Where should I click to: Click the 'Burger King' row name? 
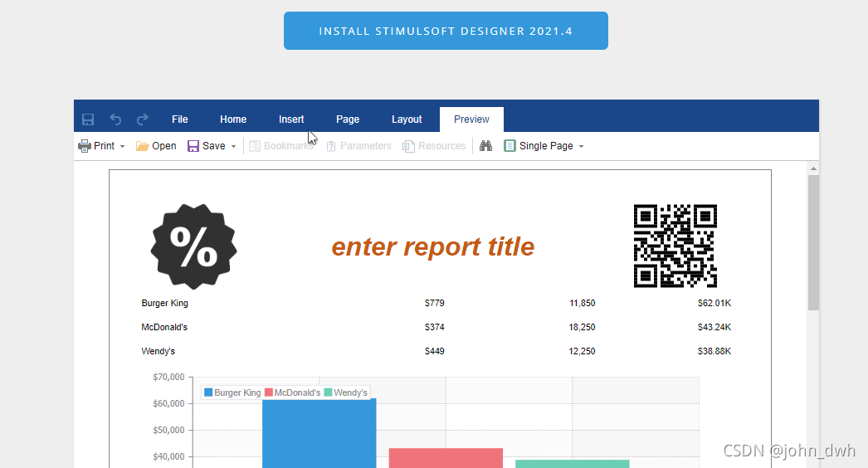(164, 303)
